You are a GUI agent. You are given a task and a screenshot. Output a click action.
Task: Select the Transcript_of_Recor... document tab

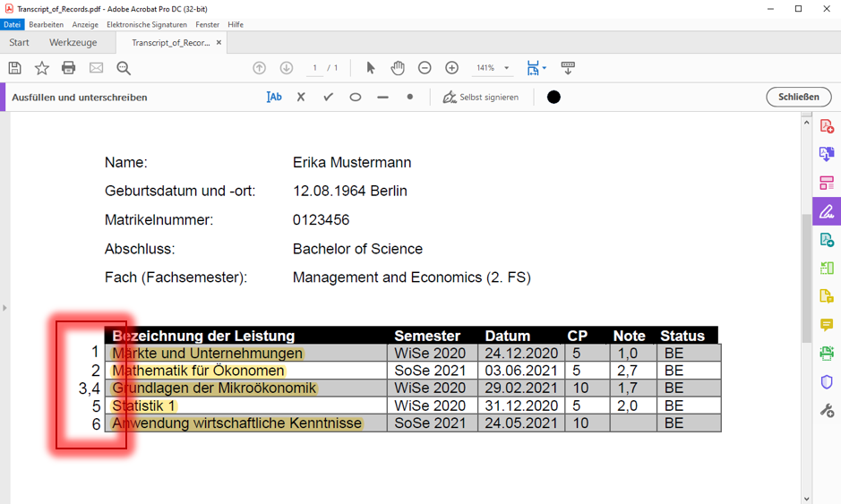[170, 42]
